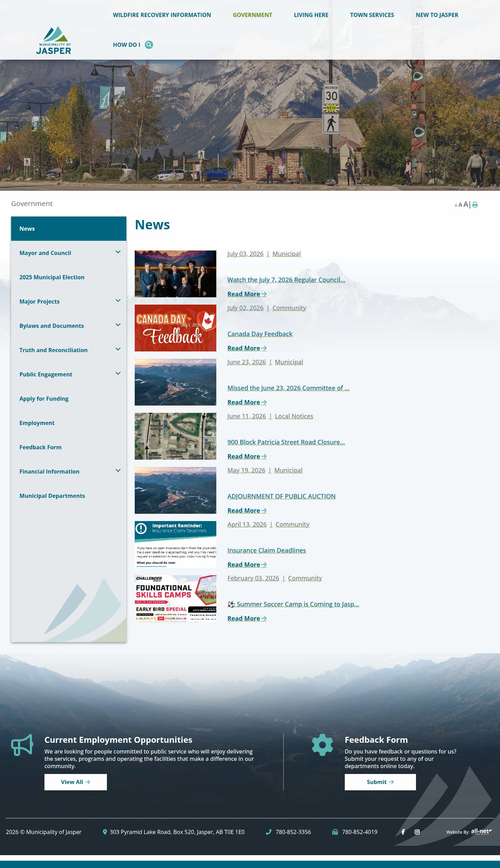Open the Important Reminder insurance thumbnail
The height and width of the screenshot is (868, 500).
click(x=175, y=544)
